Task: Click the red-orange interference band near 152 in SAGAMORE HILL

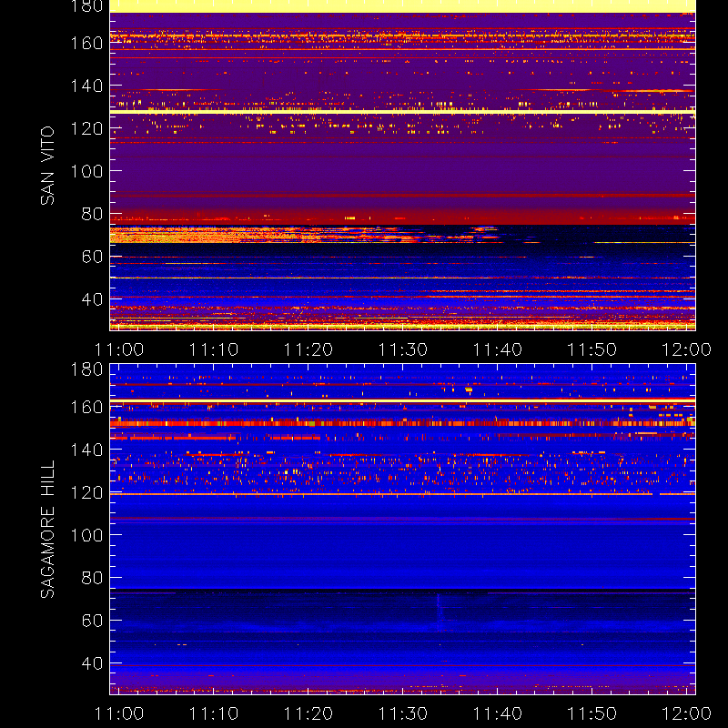Action: click(402, 423)
